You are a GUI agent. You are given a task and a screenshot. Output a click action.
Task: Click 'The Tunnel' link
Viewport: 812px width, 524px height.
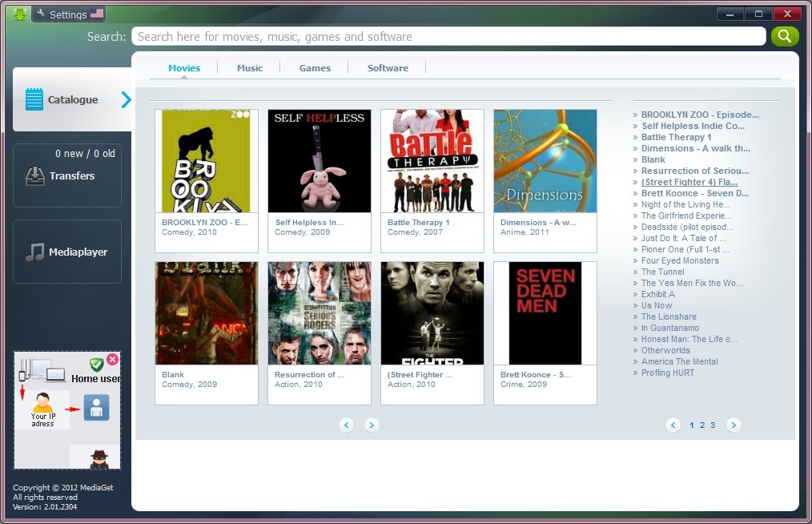[662, 272]
